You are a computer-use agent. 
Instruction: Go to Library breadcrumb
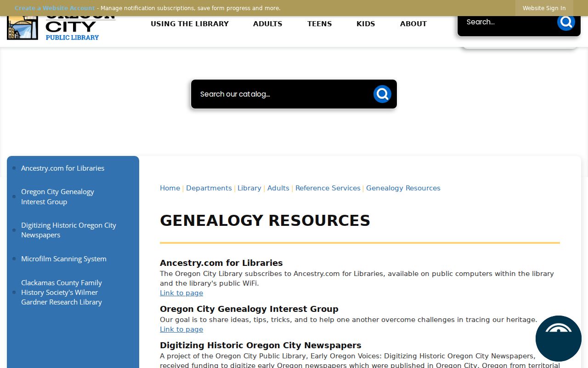pyautogui.click(x=249, y=188)
